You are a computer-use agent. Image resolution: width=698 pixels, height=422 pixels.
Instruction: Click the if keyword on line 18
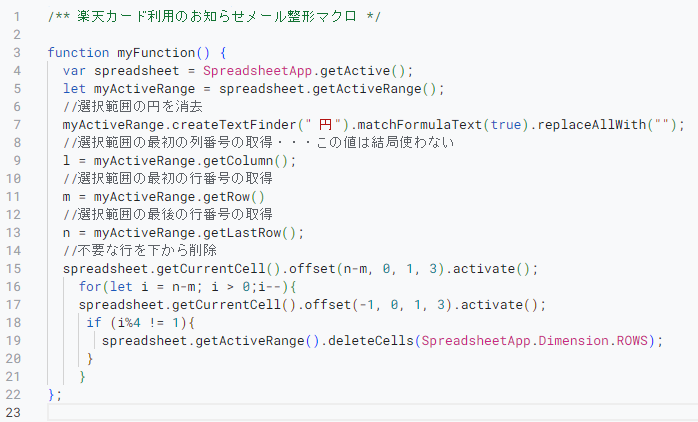[x=94, y=323]
